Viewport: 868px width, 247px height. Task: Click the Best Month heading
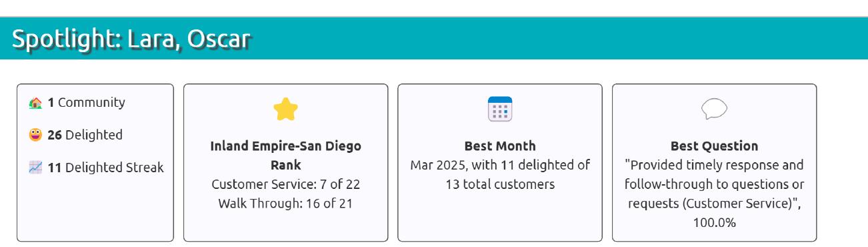(500, 146)
